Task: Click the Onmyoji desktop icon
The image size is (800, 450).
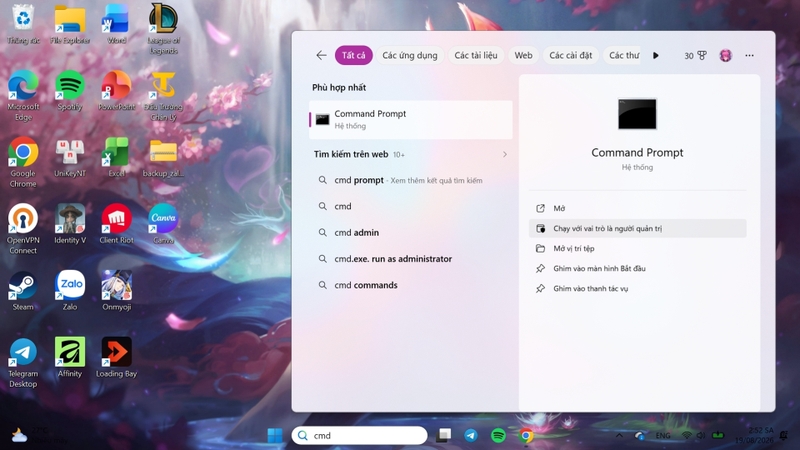Action: (x=116, y=291)
